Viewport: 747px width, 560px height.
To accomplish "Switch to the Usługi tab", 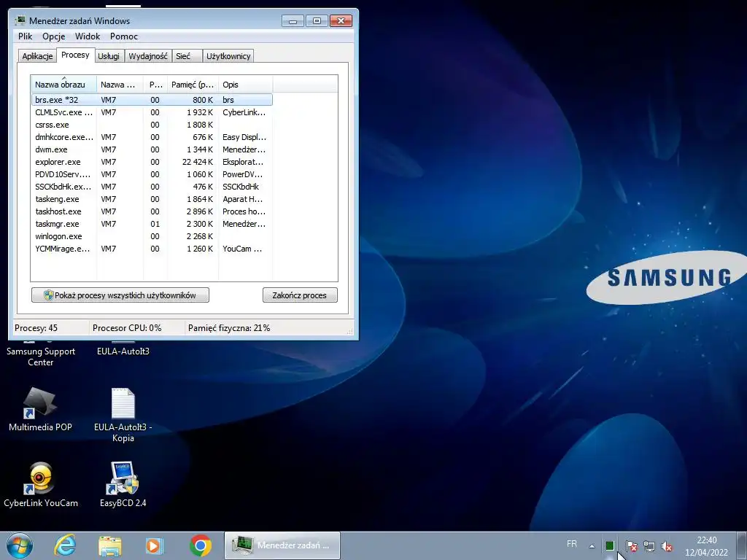I will [109, 56].
